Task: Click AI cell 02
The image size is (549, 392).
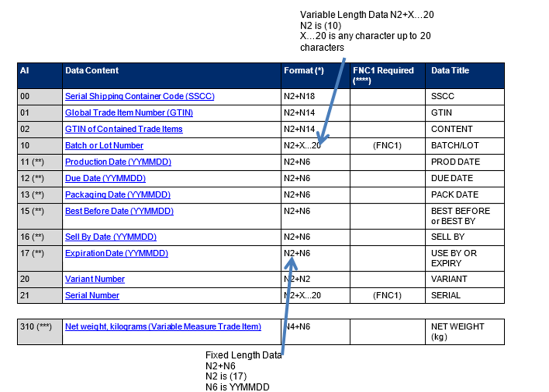Action: [x=40, y=130]
